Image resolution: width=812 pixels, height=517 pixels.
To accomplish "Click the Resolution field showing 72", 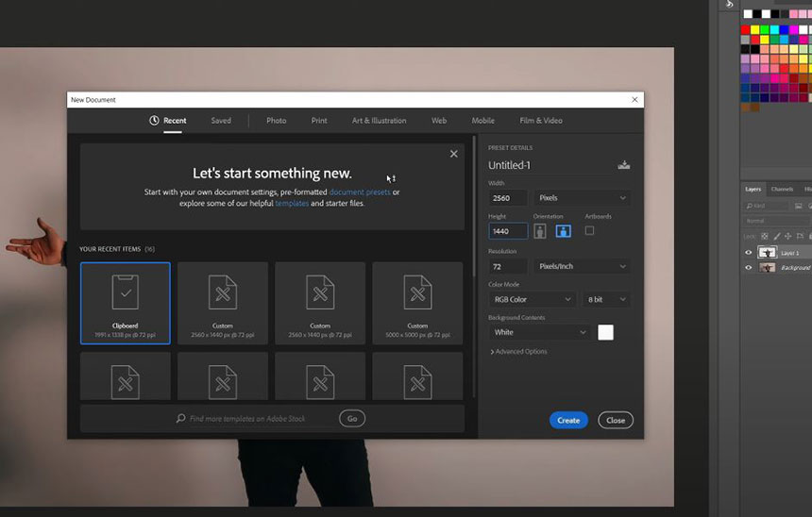I will tap(508, 266).
